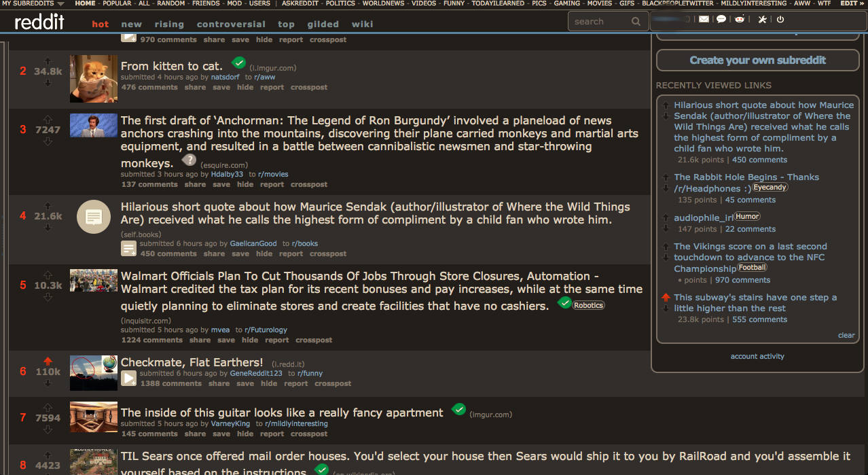Log out using the power icon
This screenshot has width=868, height=475.
(x=780, y=20)
